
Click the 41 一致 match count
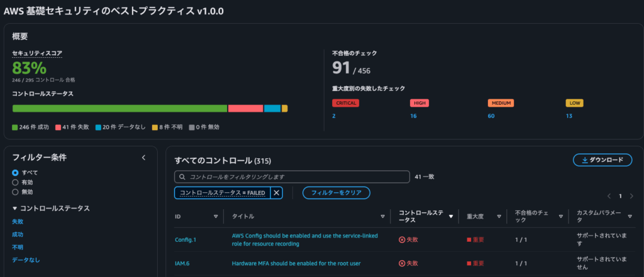[x=425, y=177]
